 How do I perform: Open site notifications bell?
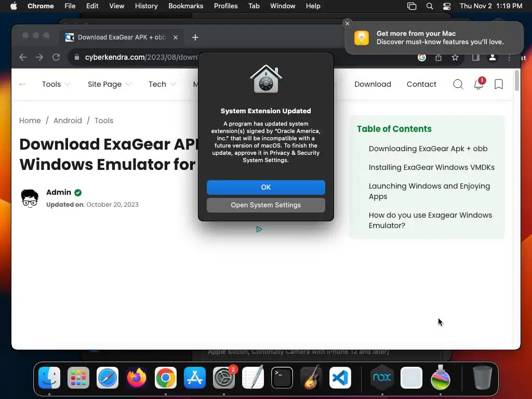coord(478,84)
